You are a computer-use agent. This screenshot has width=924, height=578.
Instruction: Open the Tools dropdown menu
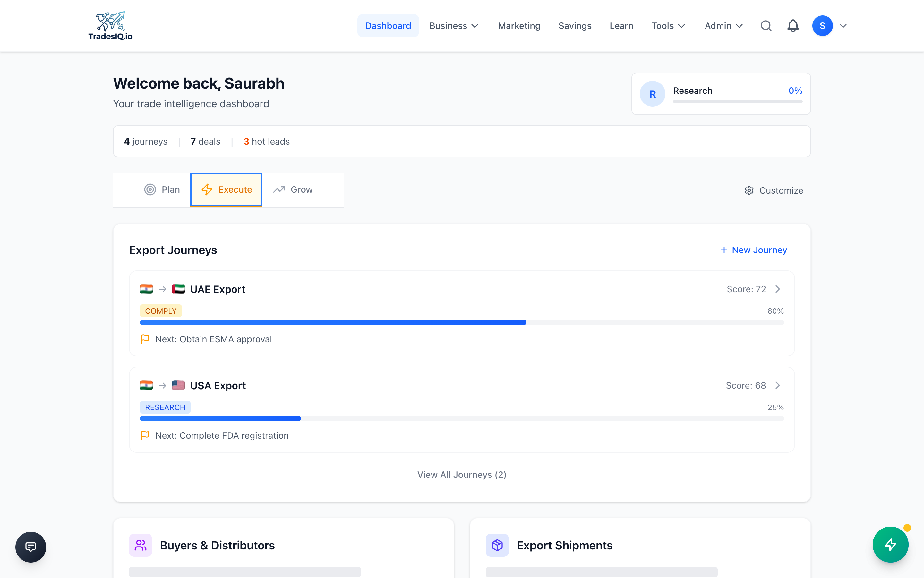tap(668, 26)
